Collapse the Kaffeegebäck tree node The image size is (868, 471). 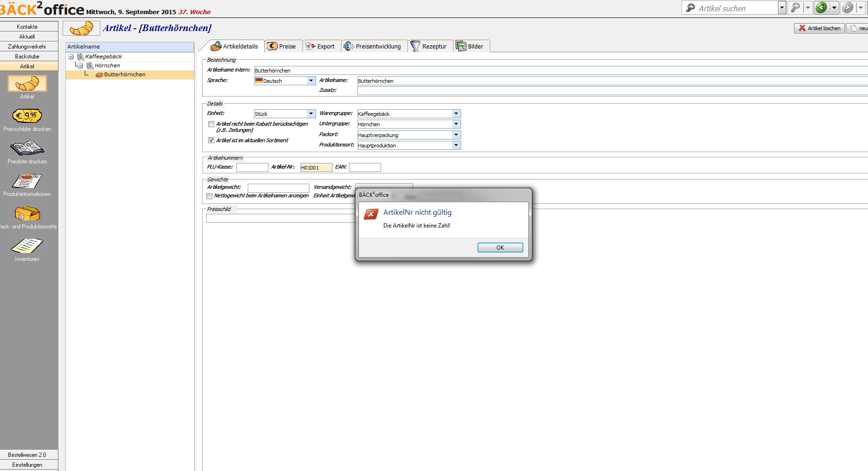[x=71, y=57]
